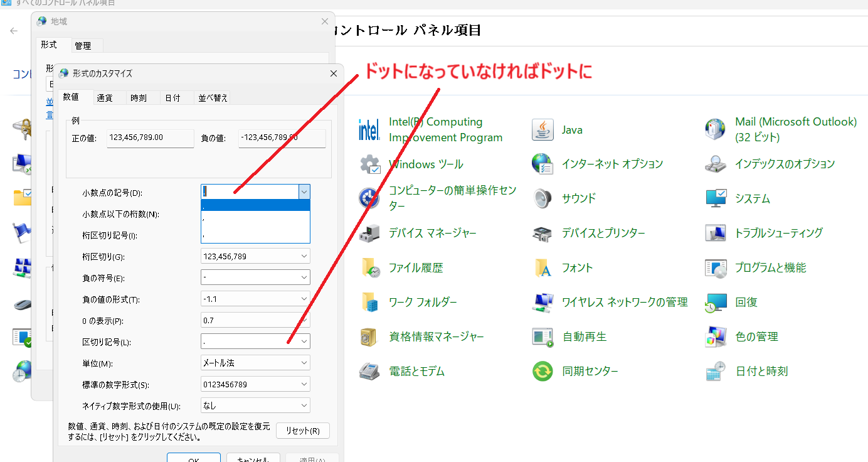Switch to the 通貨 tab
The height and width of the screenshot is (462, 868).
coord(105,97)
